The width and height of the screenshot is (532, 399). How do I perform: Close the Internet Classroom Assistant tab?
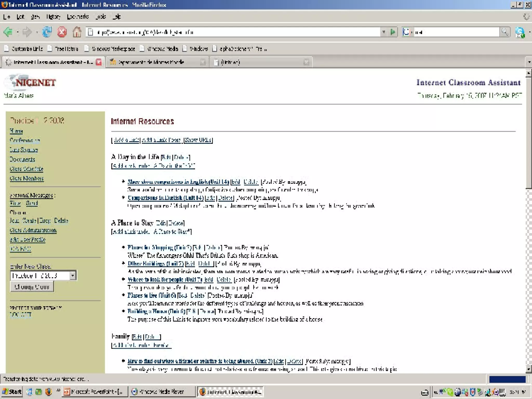99,62
